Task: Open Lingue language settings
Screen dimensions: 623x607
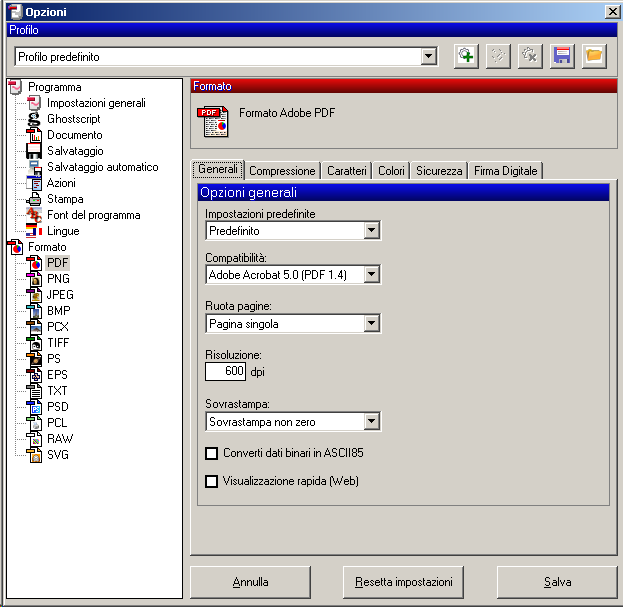Action: pos(63,231)
